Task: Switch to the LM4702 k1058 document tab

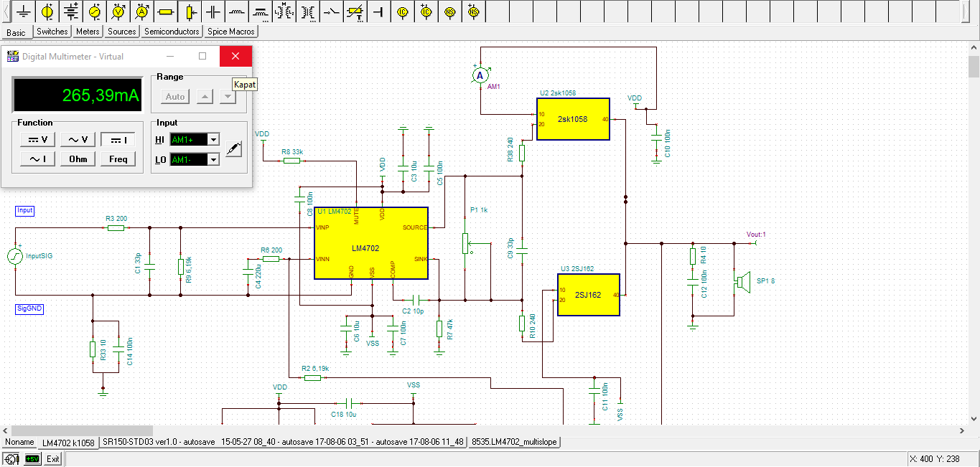Action: pyautogui.click(x=68, y=443)
